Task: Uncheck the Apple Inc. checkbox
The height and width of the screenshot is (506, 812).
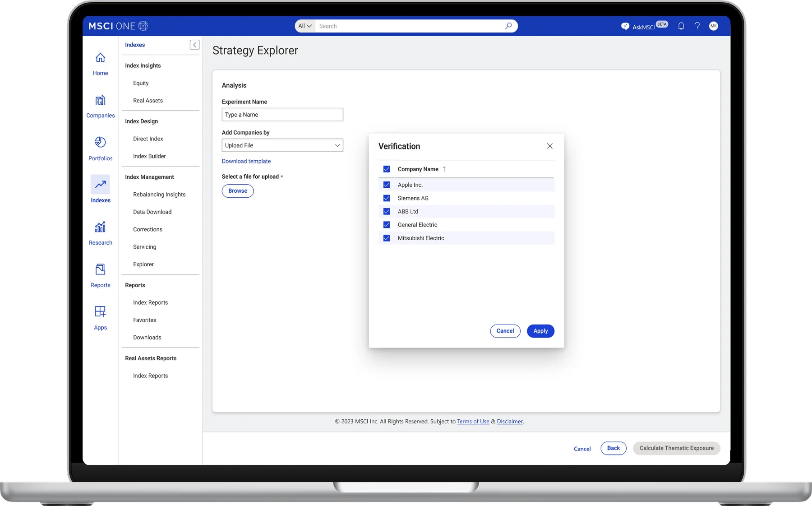Action: tap(387, 185)
